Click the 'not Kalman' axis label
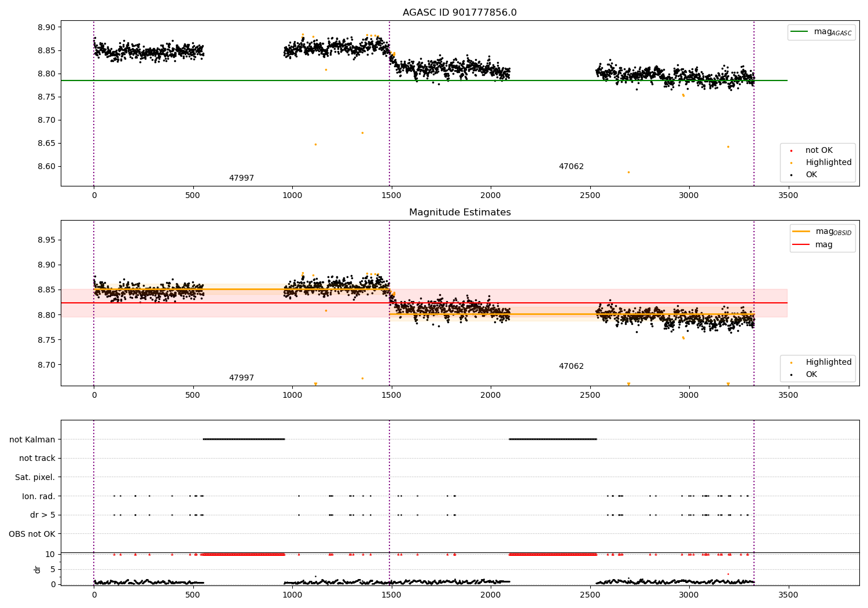This screenshot has height=608, width=868. (x=32, y=439)
